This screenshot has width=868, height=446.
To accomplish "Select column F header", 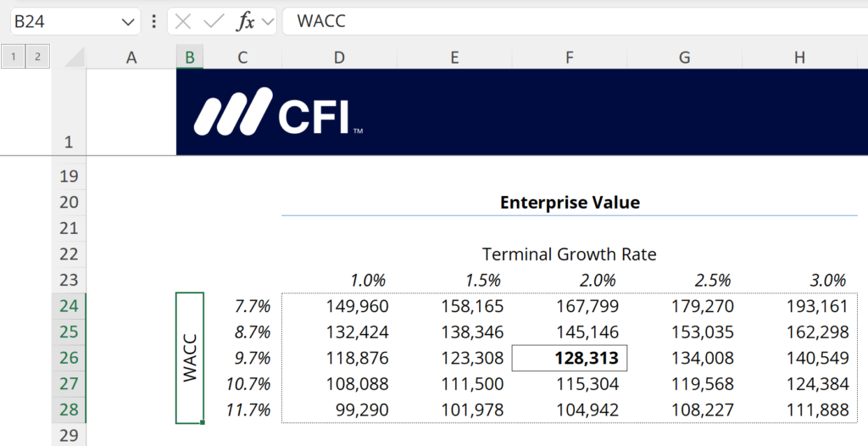I will tap(570, 58).
